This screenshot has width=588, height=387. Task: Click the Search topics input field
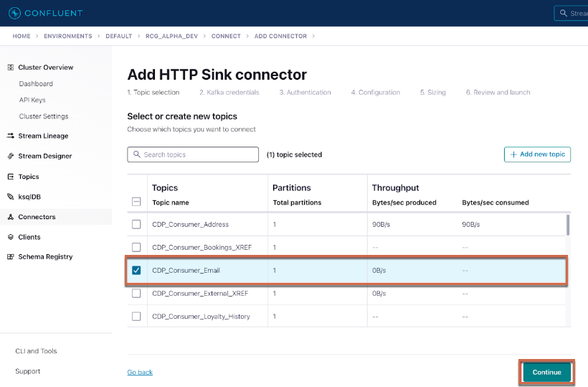[193, 154]
